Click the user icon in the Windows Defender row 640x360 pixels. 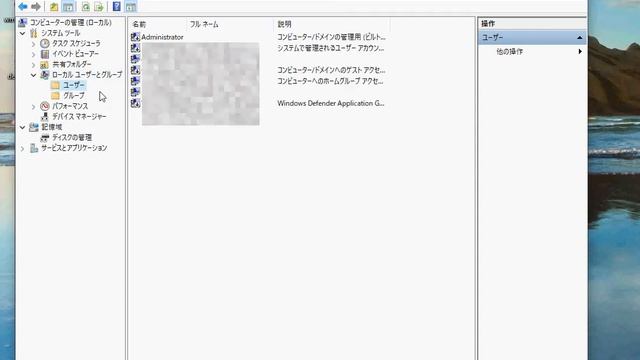click(135, 103)
